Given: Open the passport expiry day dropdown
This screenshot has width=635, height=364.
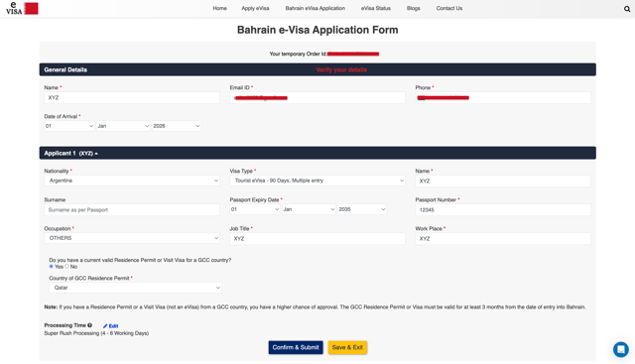Looking at the screenshot, I should click(255, 209).
